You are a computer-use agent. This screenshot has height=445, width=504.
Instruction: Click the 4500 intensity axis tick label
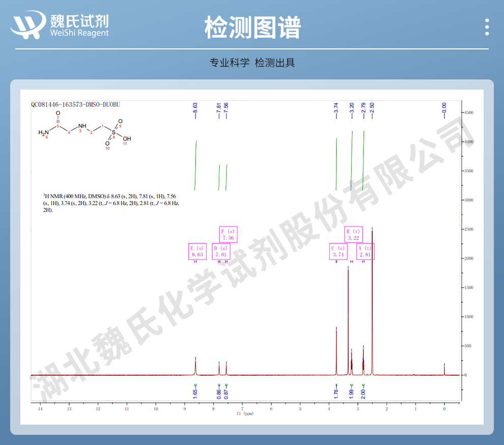[469, 113]
